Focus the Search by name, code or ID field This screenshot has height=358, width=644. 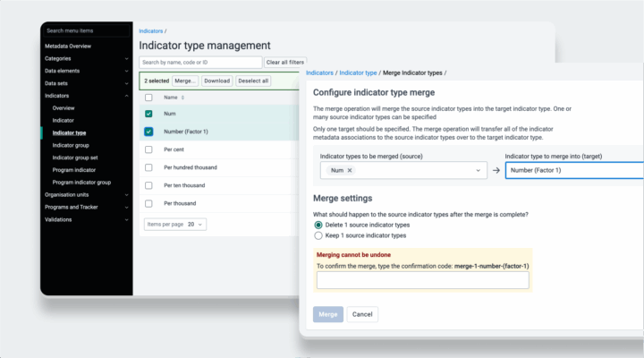pyautogui.click(x=200, y=63)
